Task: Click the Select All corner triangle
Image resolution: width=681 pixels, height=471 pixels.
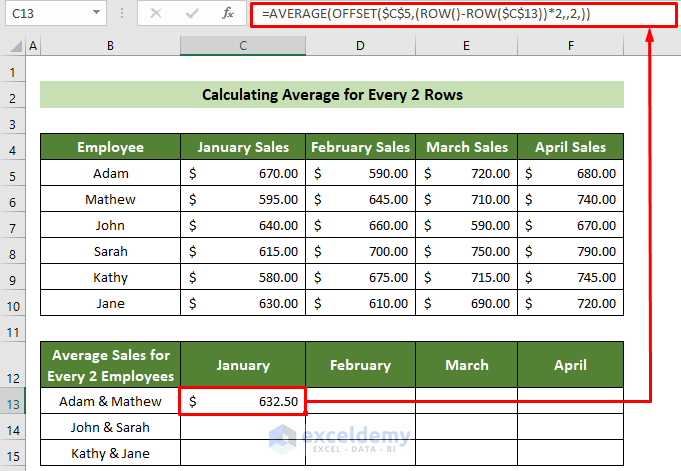Action: tap(16, 46)
